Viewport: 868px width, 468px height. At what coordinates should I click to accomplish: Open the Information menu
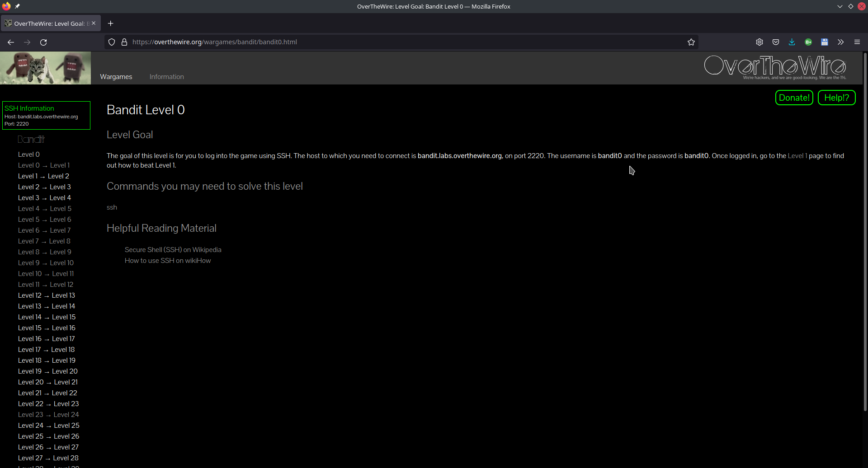pos(167,77)
